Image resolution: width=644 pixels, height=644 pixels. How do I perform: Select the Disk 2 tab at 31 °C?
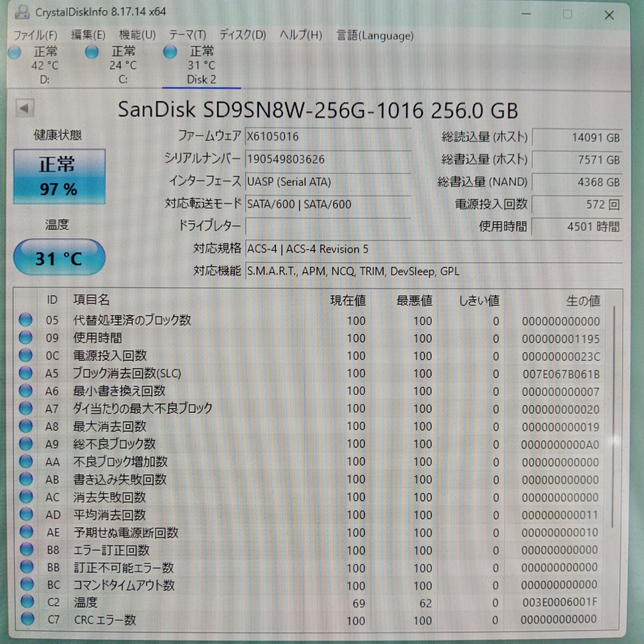[x=201, y=65]
